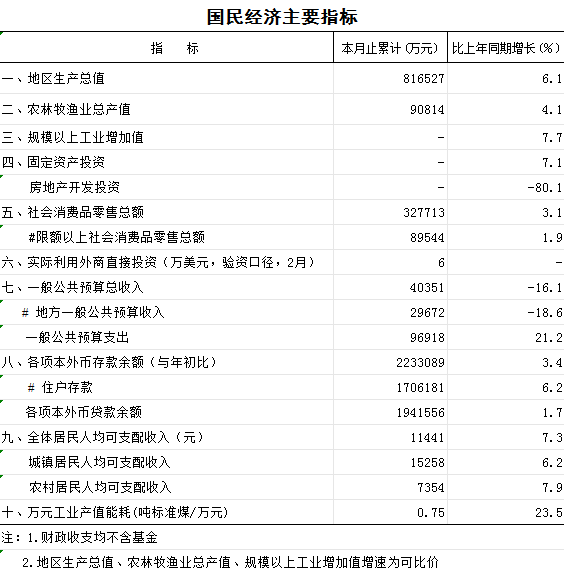Select the 本月止累计(万元) column header
The height and width of the screenshot is (571, 564).
tap(390, 48)
